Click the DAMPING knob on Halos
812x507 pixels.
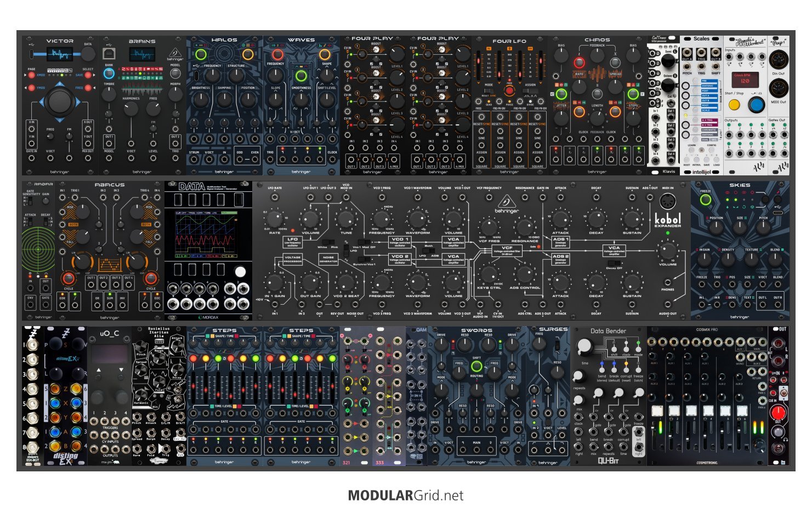(x=224, y=99)
